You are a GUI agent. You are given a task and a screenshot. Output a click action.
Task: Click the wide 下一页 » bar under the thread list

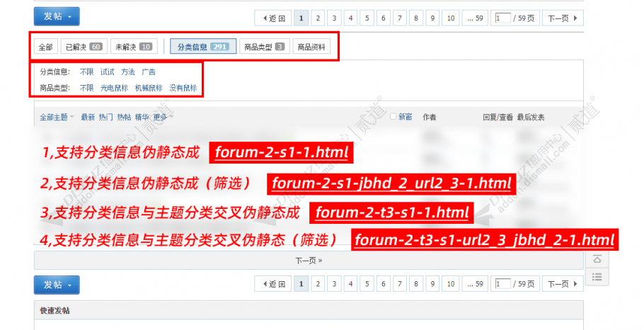[x=309, y=261]
